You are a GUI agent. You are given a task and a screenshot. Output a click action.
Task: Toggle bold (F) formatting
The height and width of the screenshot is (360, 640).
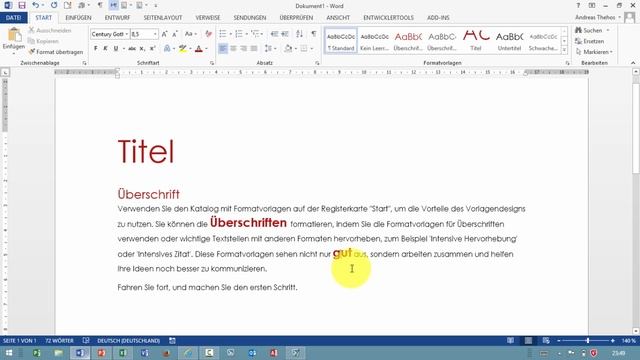[x=96, y=49]
